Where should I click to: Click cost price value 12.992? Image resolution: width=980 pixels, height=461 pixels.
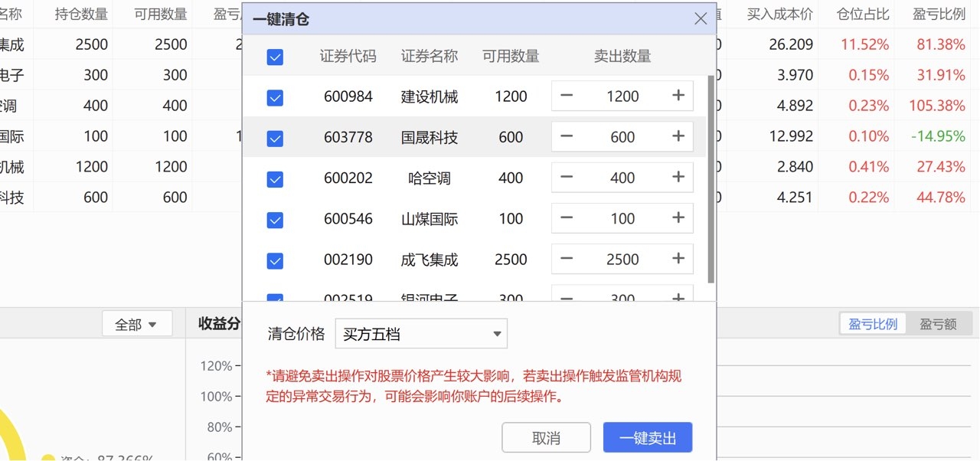point(791,136)
